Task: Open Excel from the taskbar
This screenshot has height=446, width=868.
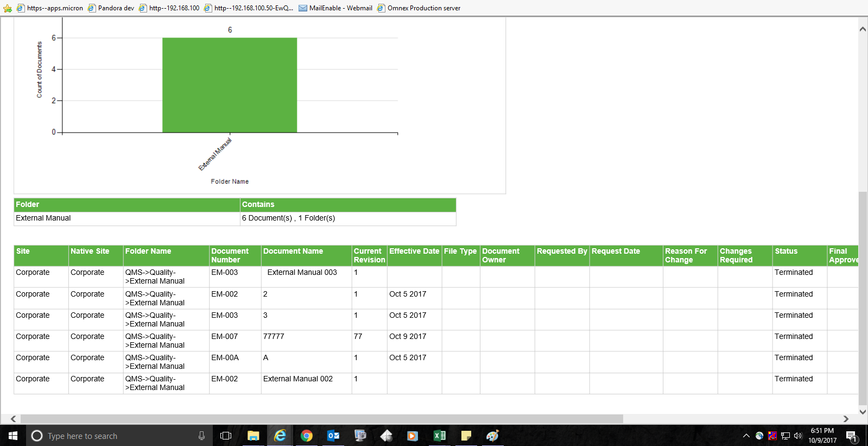Action: [439, 436]
